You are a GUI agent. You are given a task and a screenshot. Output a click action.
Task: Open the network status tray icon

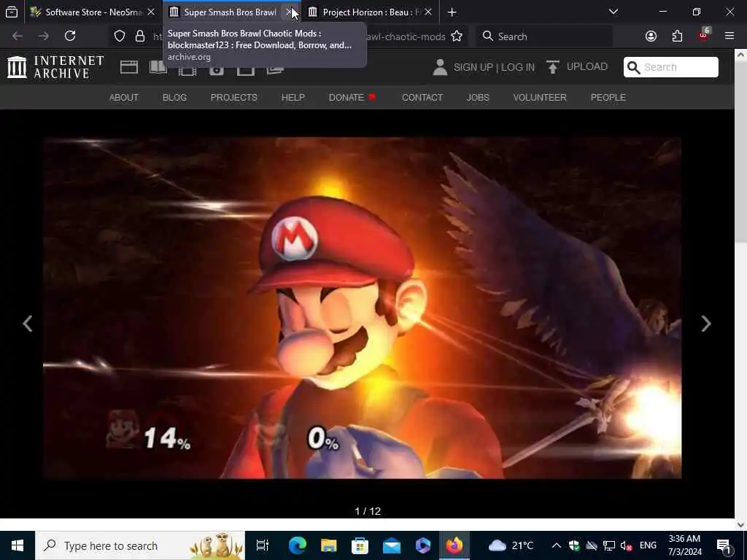(609, 545)
